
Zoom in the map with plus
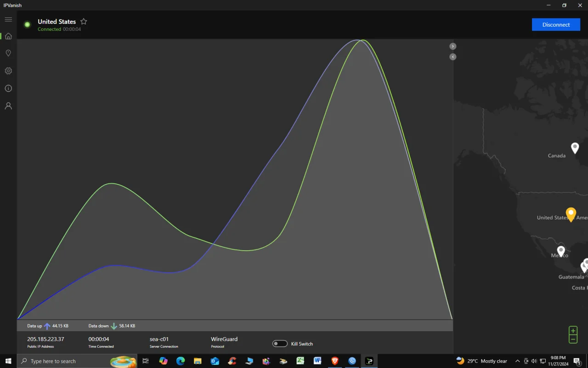click(x=573, y=331)
